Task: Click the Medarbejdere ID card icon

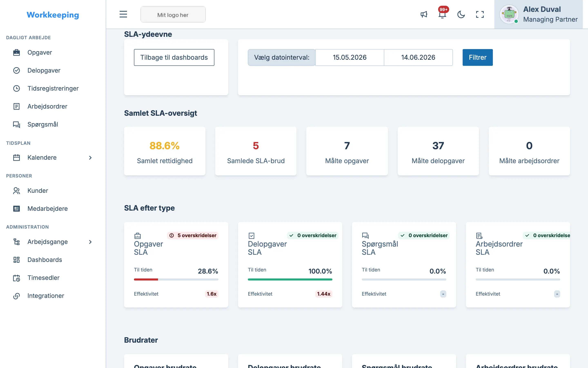Action: point(16,209)
